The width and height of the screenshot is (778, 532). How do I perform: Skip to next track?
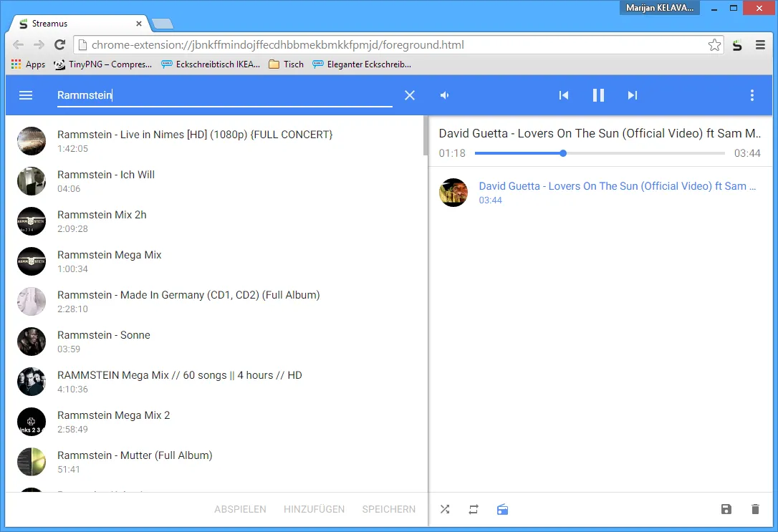pos(632,95)
